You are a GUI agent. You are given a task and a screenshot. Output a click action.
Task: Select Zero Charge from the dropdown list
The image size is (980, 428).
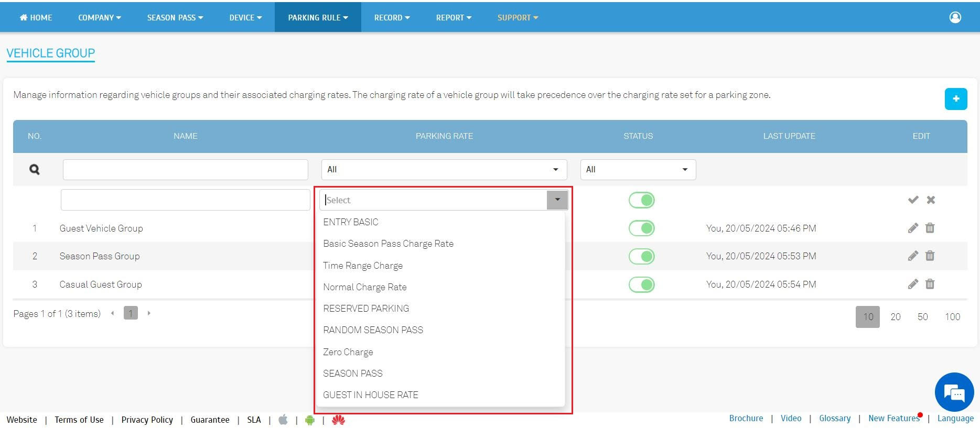coord(348,352)
